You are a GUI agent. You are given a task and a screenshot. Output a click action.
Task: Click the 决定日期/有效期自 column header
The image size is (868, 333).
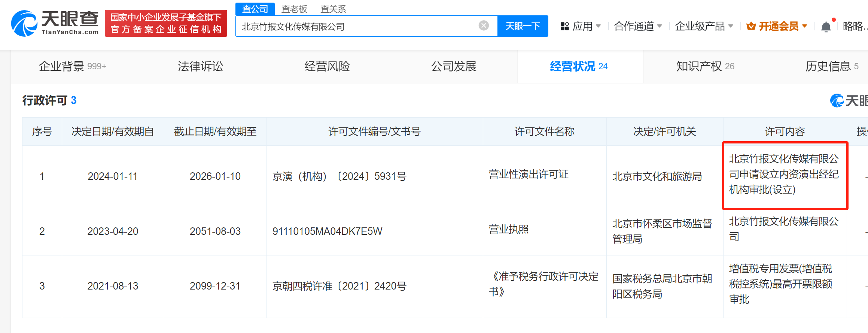[x=113, y=131]
